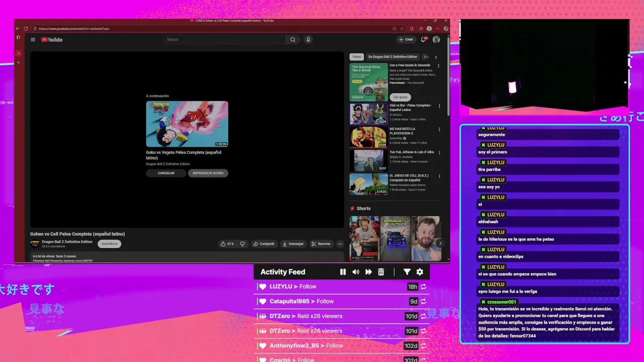Open Activity Feed settings gear
Viewport: 644px width, 362px height.
(420, 272)
